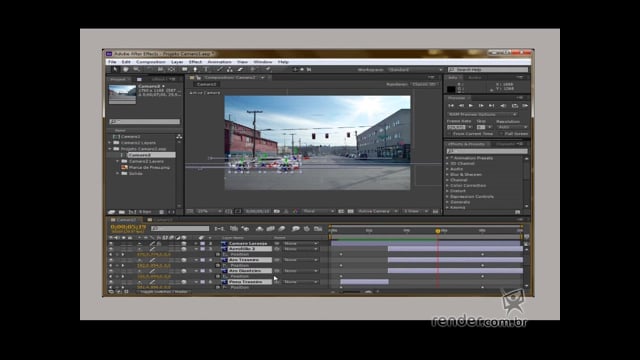The width and height of the screenshot is (640, 360).
Task: Select the Pen tool
Action: tap(195, 70)
